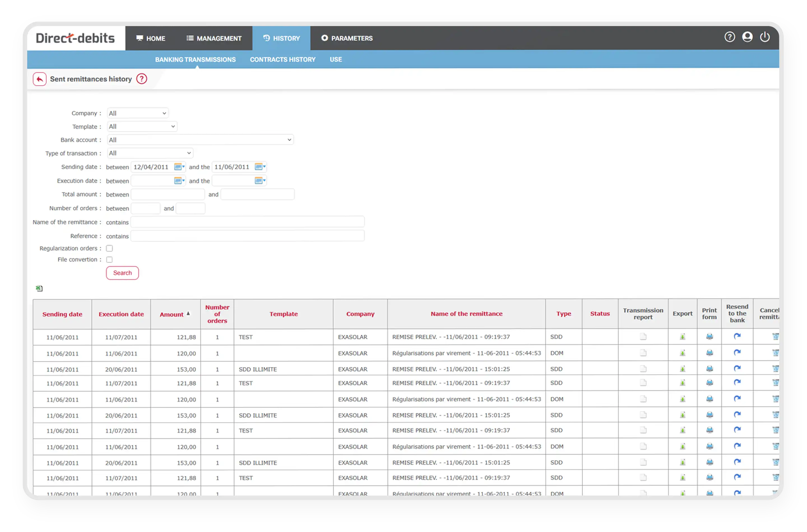This screenshot has height=532, width=807.
Task: Open user account icon in top bar
Action: [x=747, y=37]
